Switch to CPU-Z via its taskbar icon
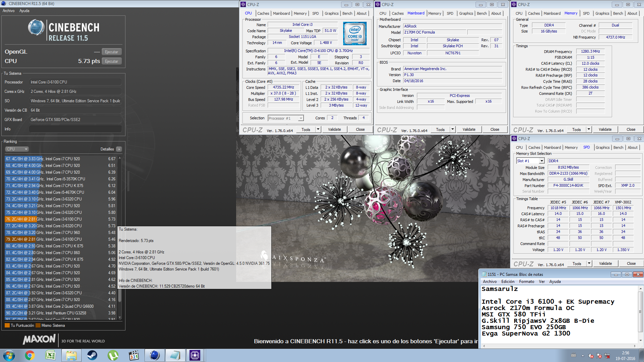Screen dimensions: 644x362 (195, 355)
